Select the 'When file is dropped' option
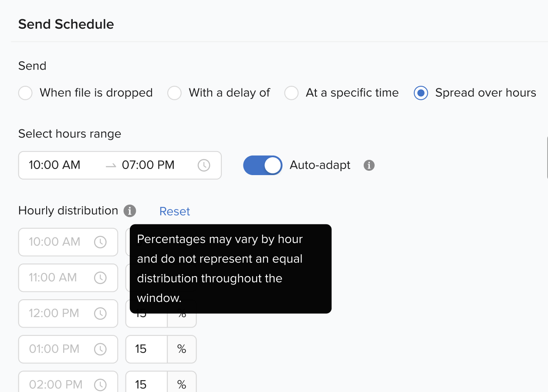This screenshot has width=548, height=392. click(26, 93)
